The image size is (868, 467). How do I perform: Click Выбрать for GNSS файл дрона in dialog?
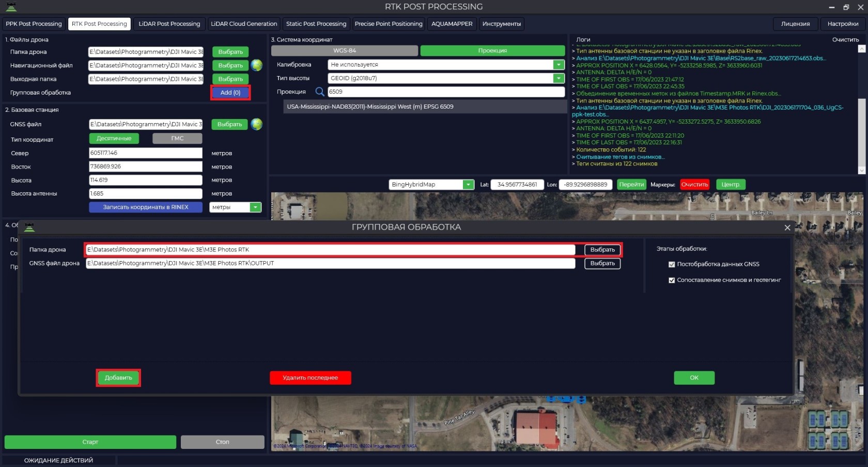602,263
